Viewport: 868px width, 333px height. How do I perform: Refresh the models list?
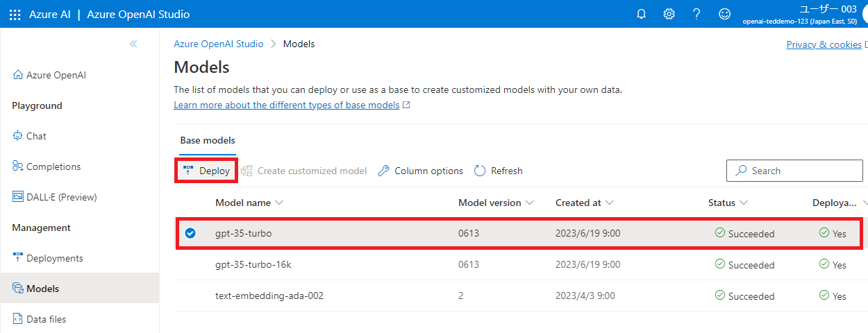tap(499, 171)
